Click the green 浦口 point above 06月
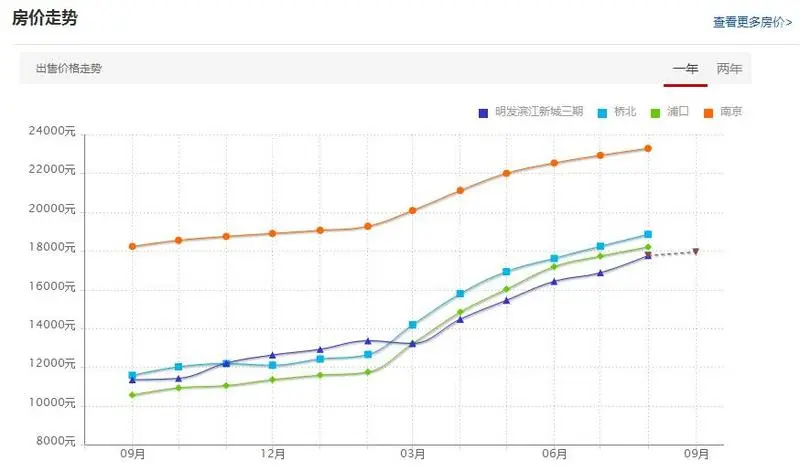The height and width of the screenshot is (472, 800). [554, 267]
